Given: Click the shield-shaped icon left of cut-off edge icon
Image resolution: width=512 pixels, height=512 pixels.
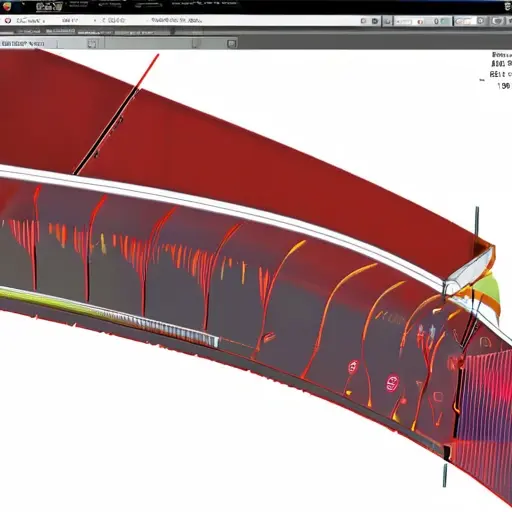Looking at the screenshot, I should point(497,21).
